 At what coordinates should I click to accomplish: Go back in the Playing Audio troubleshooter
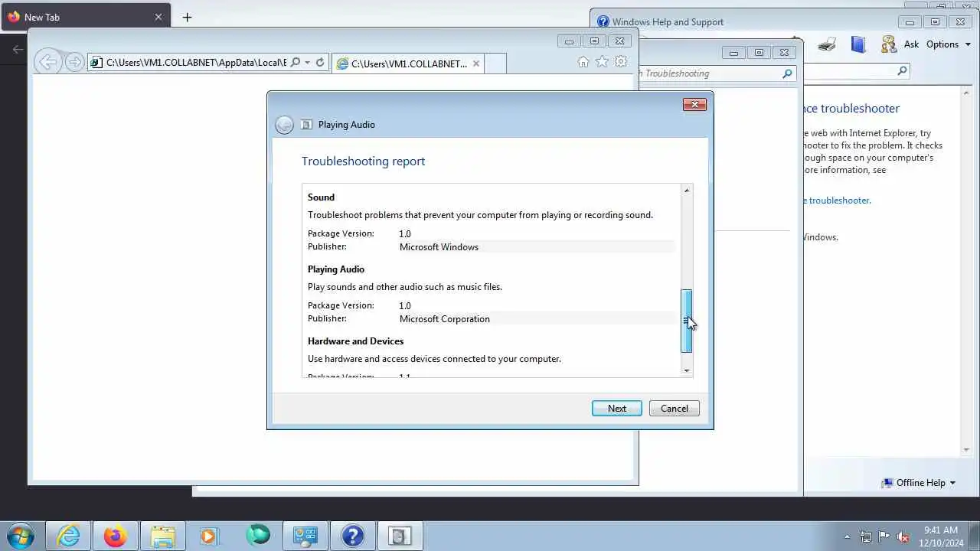(x=284, y=125)
